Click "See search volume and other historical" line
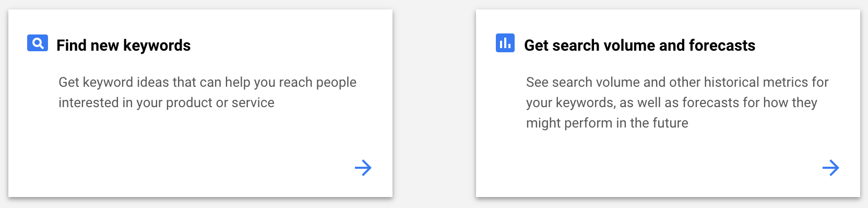868x208 pixels. point(677,82)
